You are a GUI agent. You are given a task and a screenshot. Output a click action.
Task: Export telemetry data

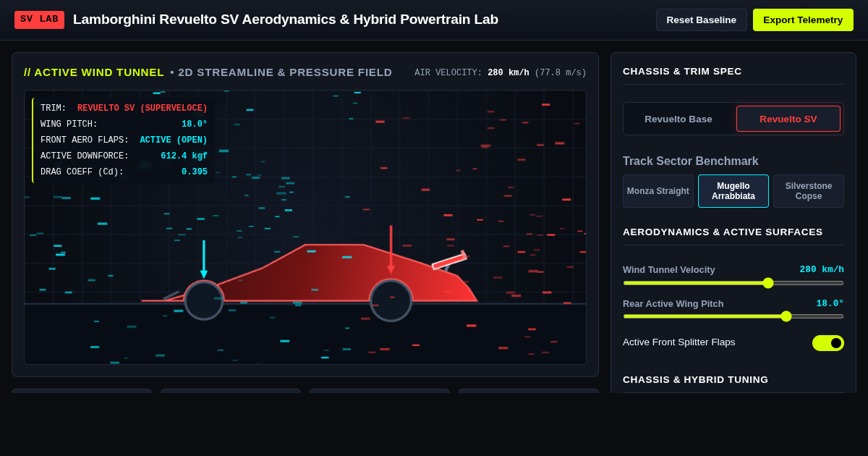point(803,20)
